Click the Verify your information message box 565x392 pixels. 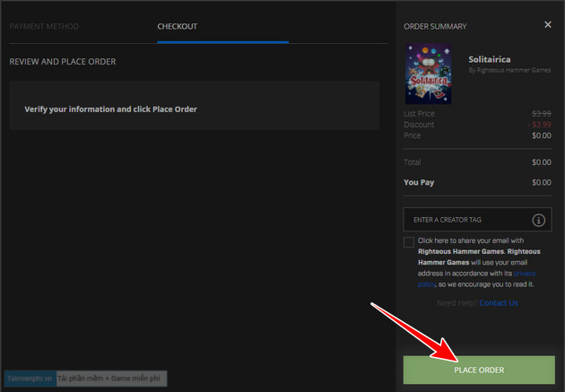point(195,109)
